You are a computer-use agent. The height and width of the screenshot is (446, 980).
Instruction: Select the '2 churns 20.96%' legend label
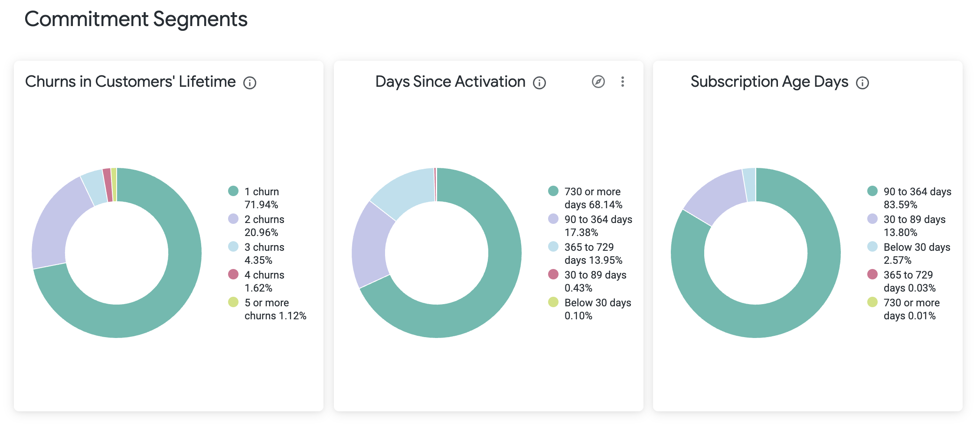click(x=265, y=226)
